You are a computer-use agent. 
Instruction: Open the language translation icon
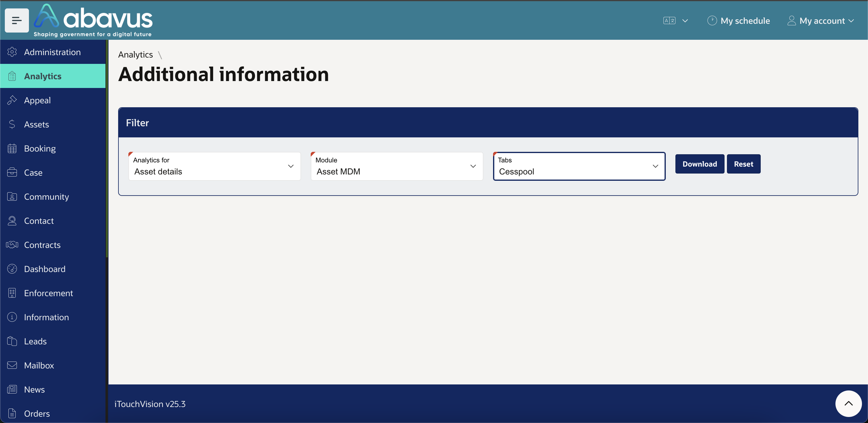[x=669, y=20]
